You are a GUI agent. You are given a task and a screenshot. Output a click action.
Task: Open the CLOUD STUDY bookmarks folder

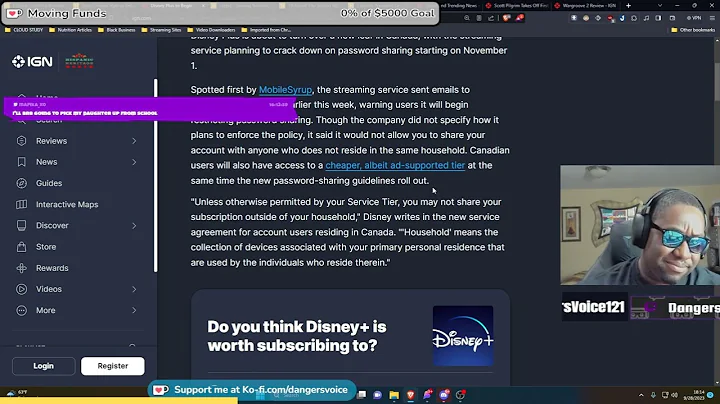[x=24, y=30]
